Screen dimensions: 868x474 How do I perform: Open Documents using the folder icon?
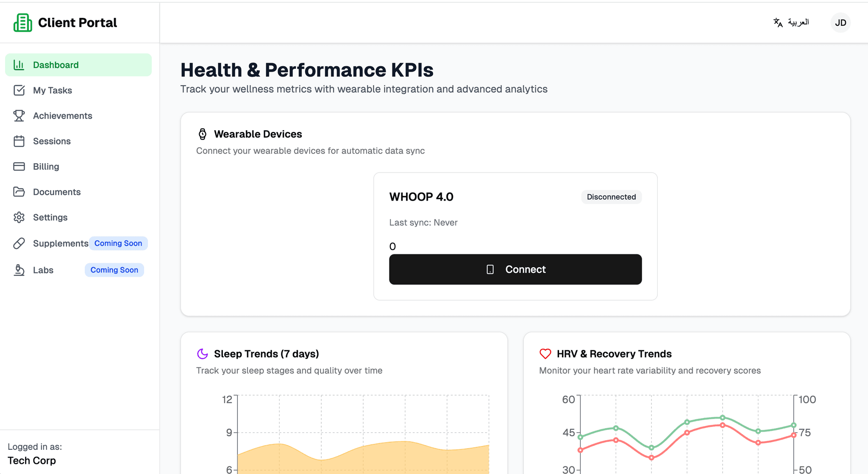19,192
